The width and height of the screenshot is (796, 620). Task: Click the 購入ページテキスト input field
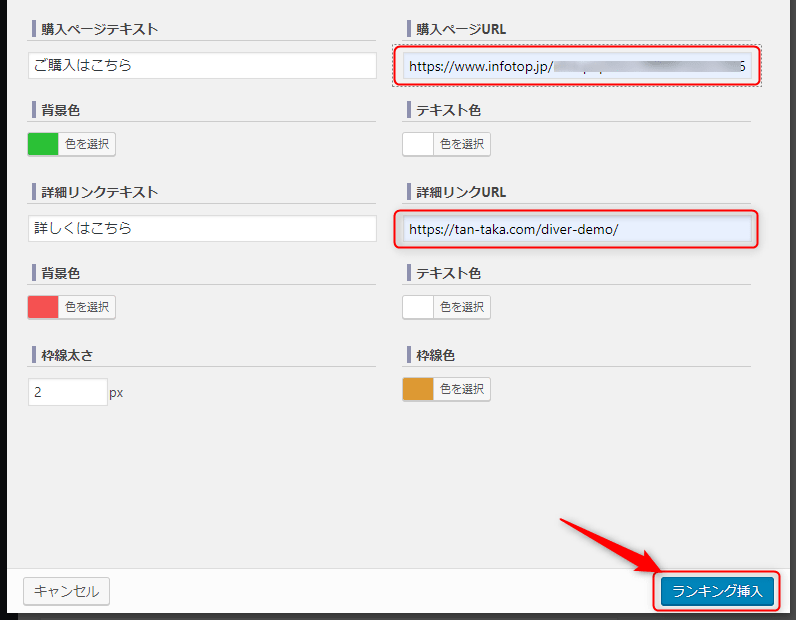[202, 66]
